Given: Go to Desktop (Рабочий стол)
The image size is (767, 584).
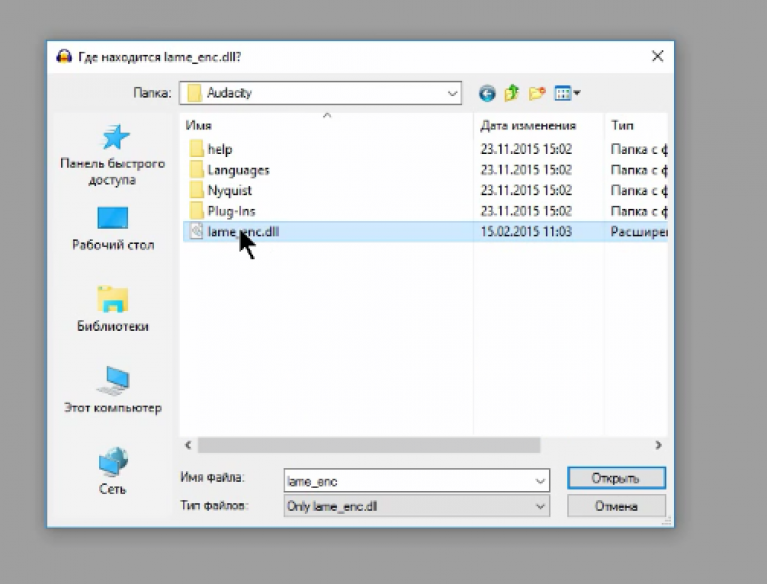Looking at the screenshot, I should 113,228.
